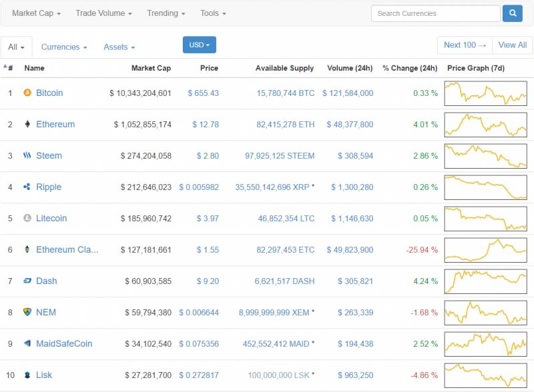Open Litecoin 7d price graph thumbnail
The image size is (534, 392).
point(486,219)
